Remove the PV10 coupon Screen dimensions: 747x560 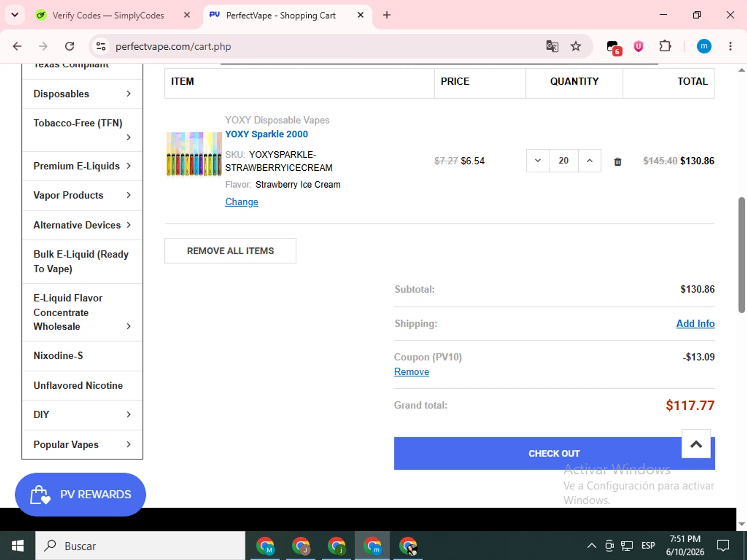pyautogui.click(x=411, y=372)
